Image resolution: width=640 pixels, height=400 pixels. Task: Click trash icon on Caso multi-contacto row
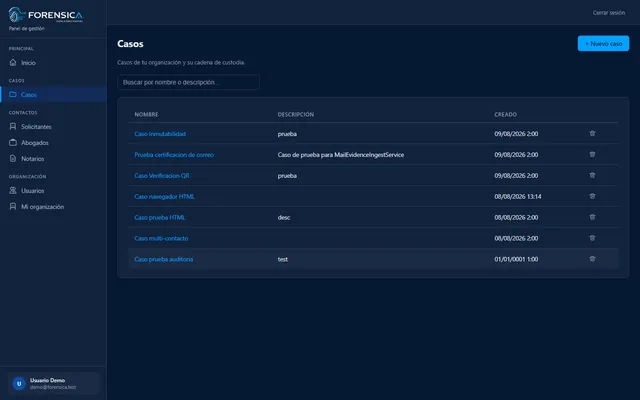click(592, 238)
